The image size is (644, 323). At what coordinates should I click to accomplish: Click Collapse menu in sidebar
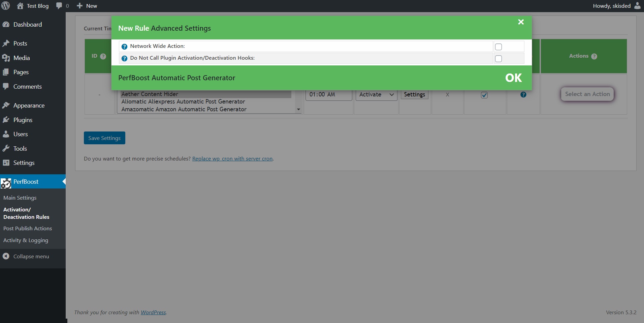[x=31, y=257]
